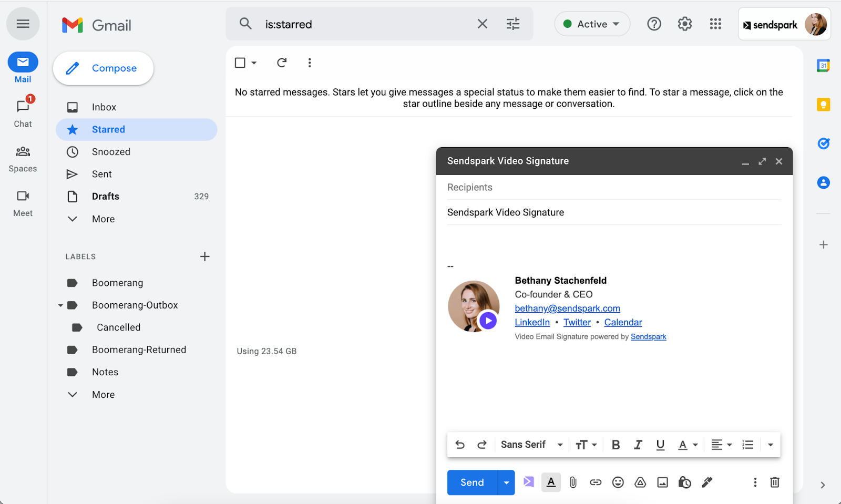Image resolution: width=841 pixels, height=504 pixels.
Task: Click the search magnifier icon
Action: (245, 24)
